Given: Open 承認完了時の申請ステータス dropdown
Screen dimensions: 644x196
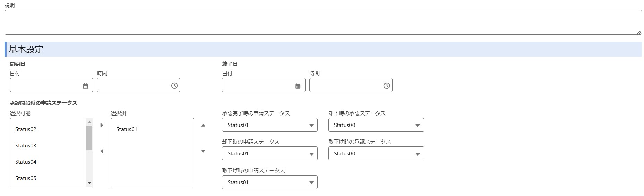Looking at the screenshot, I should (x=270, y=125).
